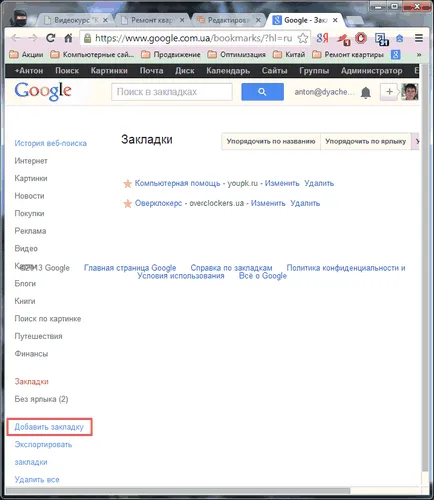Click Удалить for Компьютерная помощь

coord(319,183)
